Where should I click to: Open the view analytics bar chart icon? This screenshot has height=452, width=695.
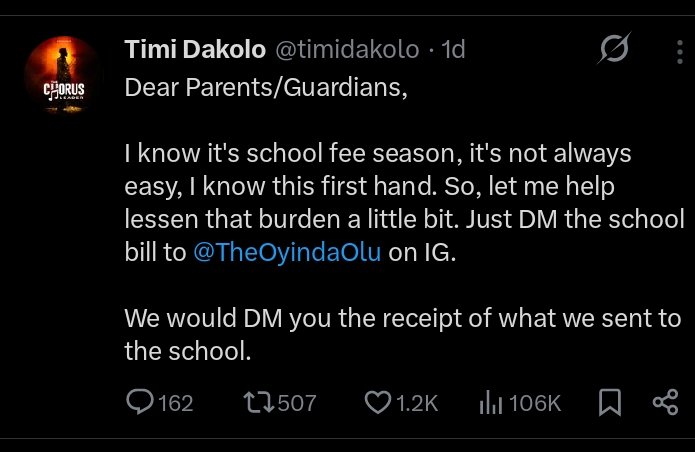[x=490, y=403]
